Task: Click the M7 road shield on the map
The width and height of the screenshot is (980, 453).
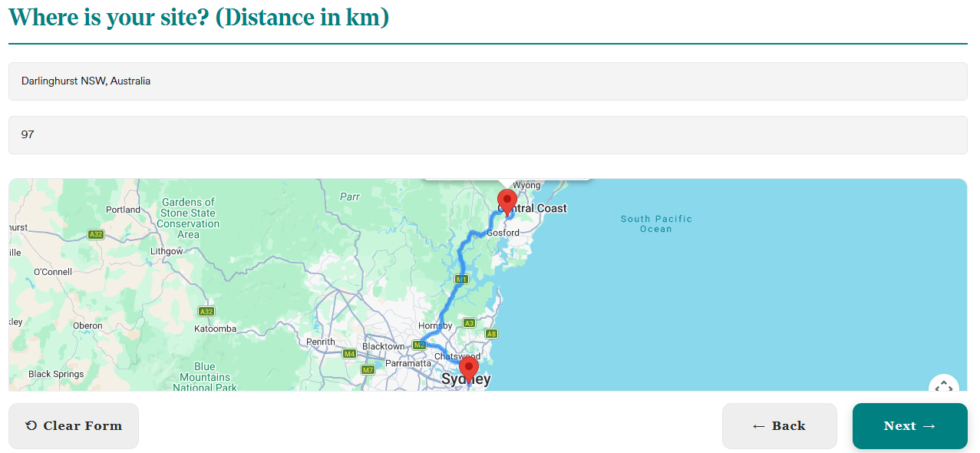Action: click(368, 370)
